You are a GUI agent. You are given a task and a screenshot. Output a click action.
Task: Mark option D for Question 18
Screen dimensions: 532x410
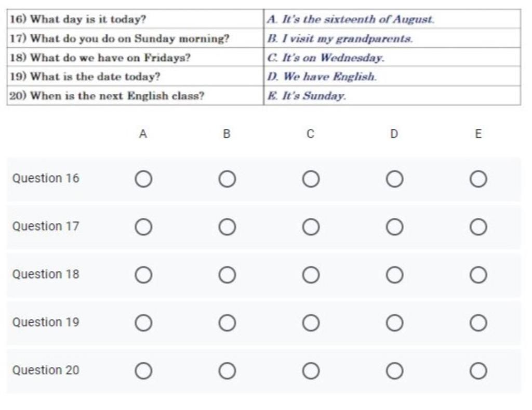click(394, 275)
